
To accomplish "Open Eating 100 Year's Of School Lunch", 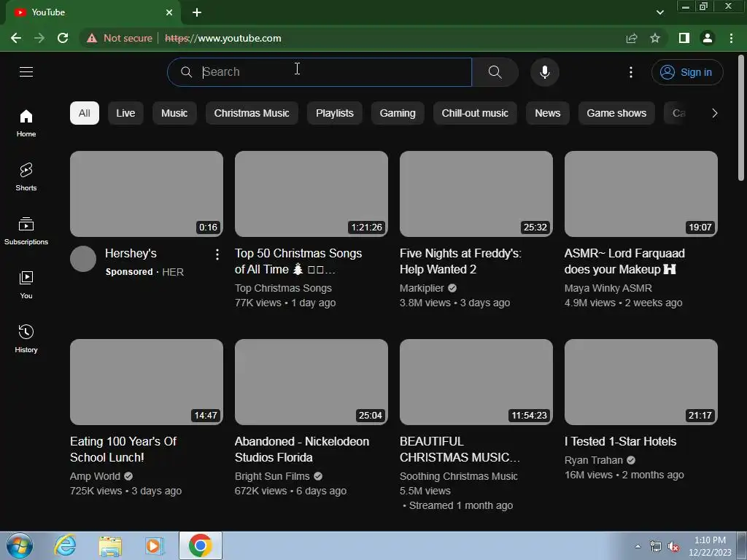I will click(x=123, y=449).
